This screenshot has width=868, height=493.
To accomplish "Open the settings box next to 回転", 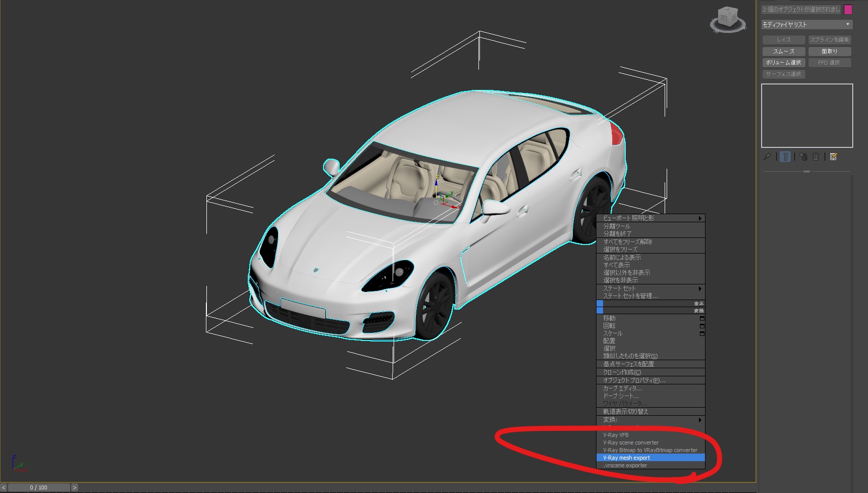I will coord(702,326).
